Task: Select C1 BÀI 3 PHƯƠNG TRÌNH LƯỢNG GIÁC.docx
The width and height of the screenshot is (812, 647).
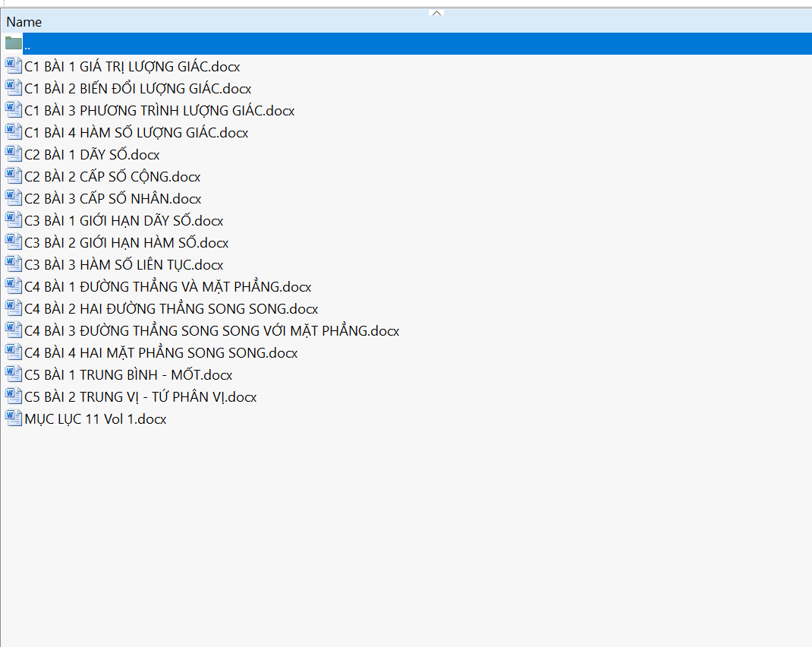Action: coord(159,111)
